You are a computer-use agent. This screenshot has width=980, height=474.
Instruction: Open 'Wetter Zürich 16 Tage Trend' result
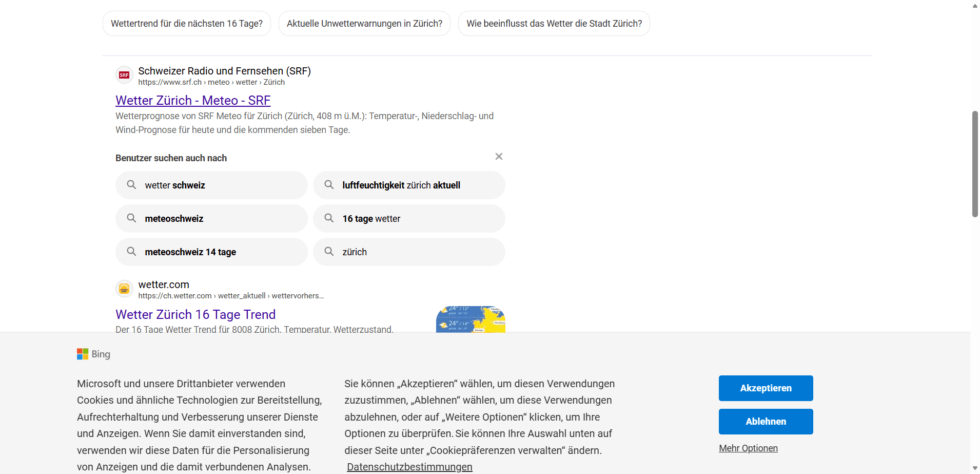point(195,314)
